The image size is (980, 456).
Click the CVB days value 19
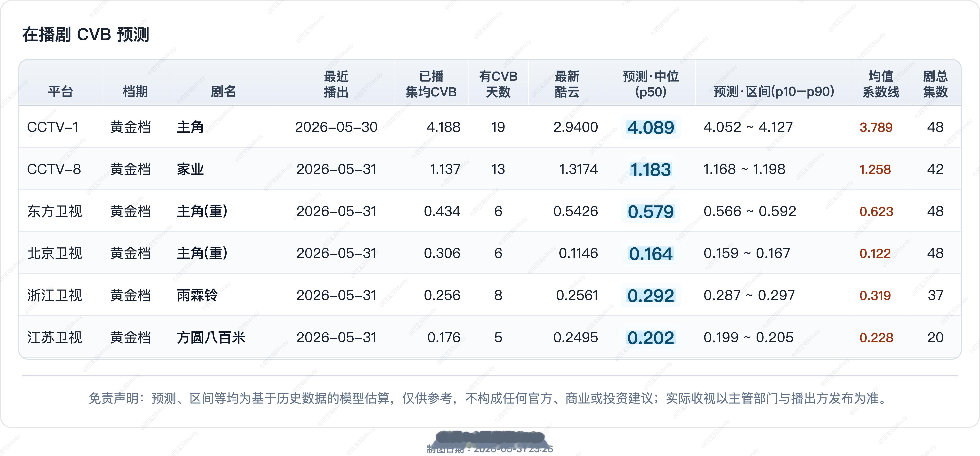(498, 127)
